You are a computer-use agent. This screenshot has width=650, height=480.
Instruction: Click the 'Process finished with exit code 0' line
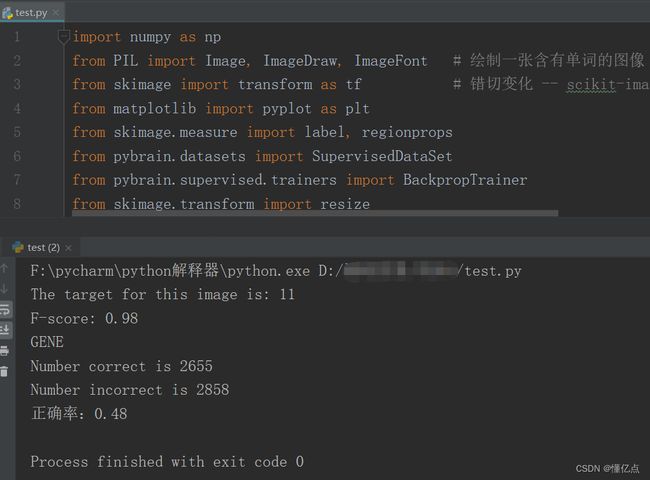coord(166,461)
